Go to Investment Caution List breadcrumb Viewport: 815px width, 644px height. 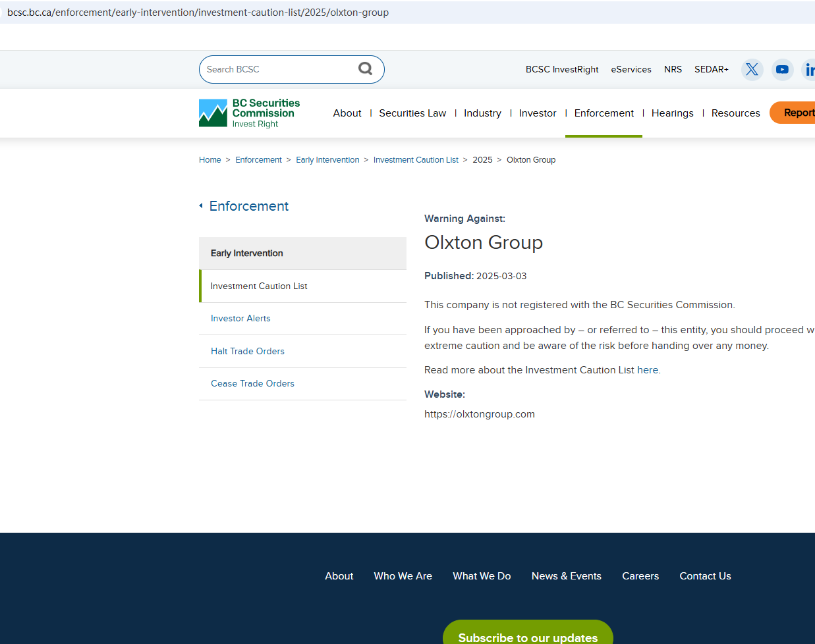point(416,160)
